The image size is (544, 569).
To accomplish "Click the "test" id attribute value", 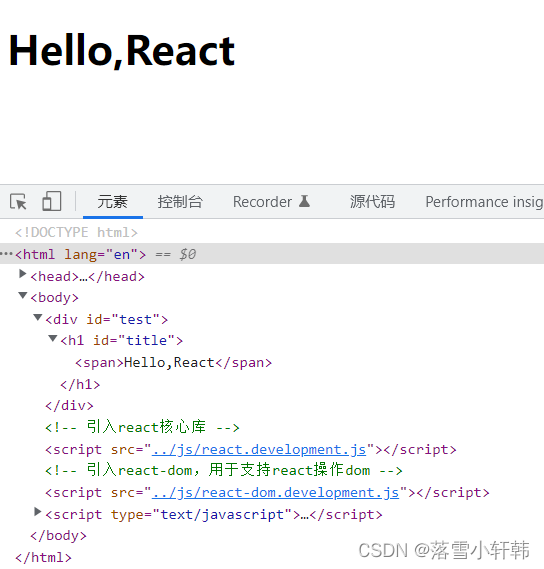I will 136,319.
